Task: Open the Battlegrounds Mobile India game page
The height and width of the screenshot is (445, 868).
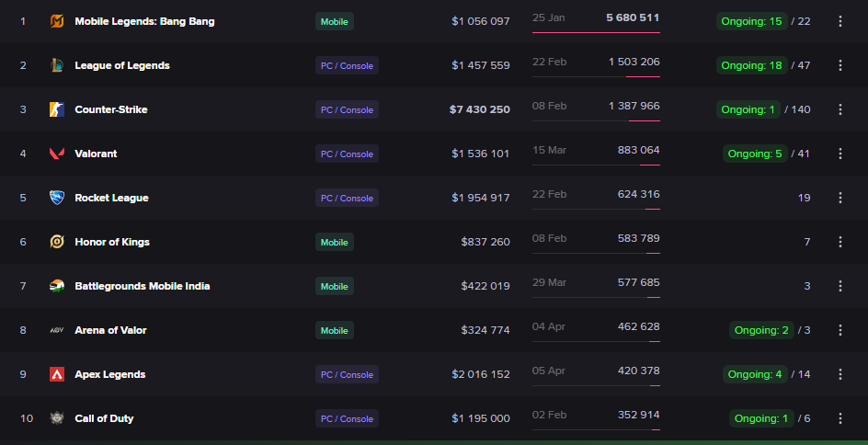Action: [x=143, y=286]
